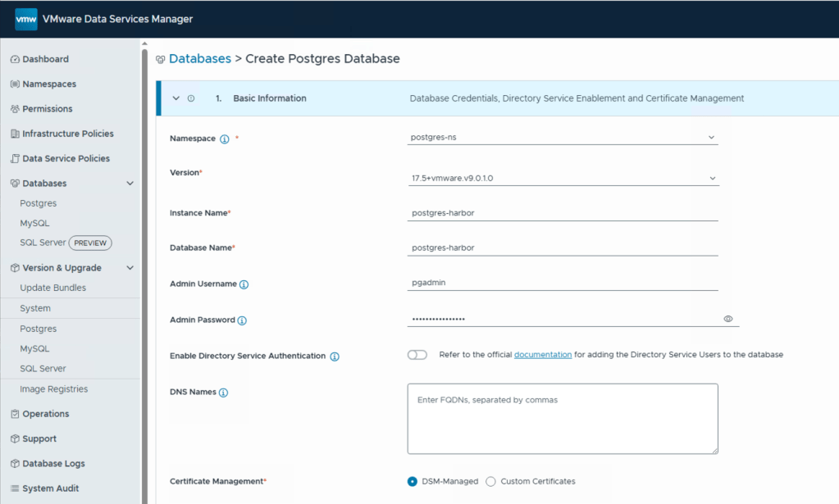Open the Version dropdown
Viewport: 839px width, 504px height.
(x=563, y=178)
